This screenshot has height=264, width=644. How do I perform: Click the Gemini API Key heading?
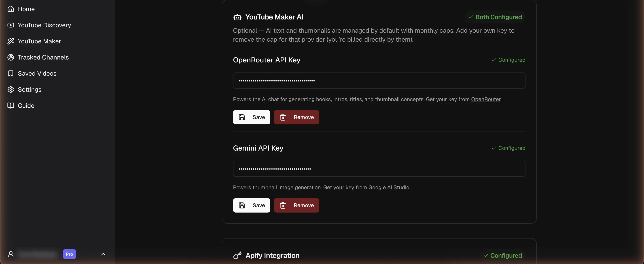[x=258, y=148]
